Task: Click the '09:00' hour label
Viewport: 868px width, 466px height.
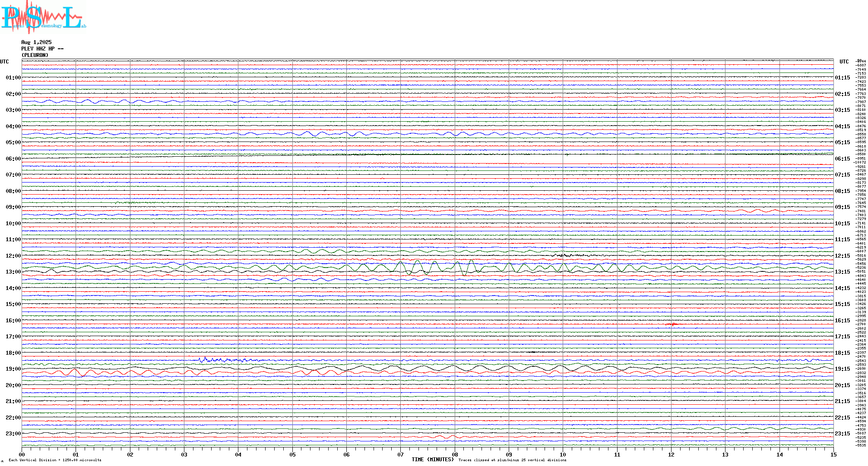Action: (13, 207)
